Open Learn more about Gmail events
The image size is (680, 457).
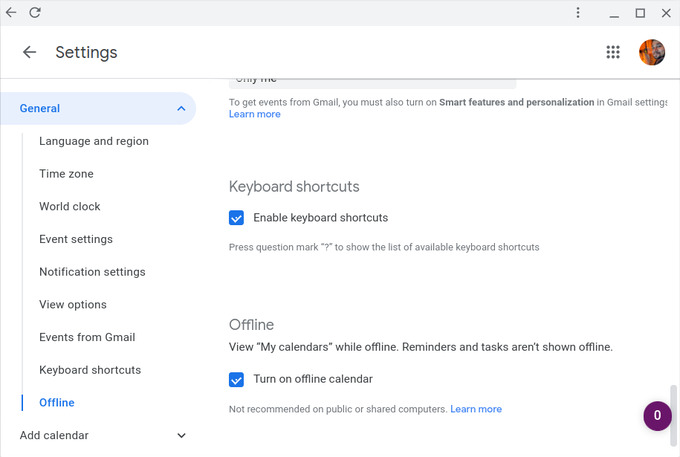tap(255, 114)
